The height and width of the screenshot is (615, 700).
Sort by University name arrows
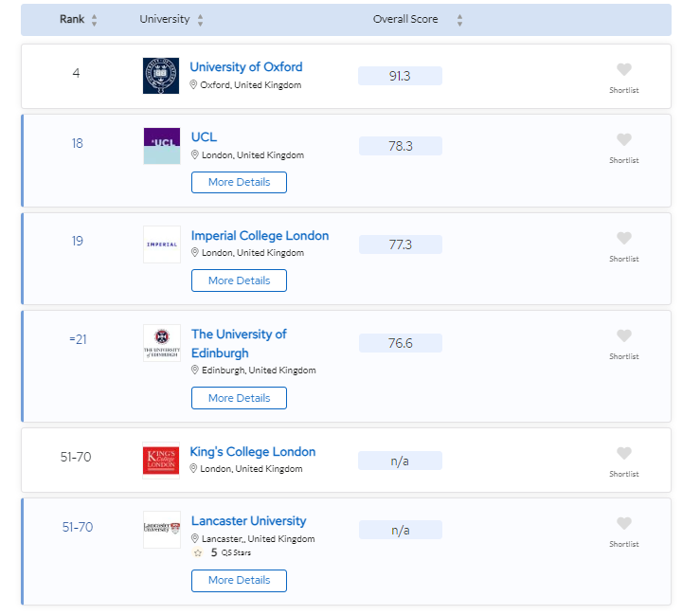(x=201, y=20)
